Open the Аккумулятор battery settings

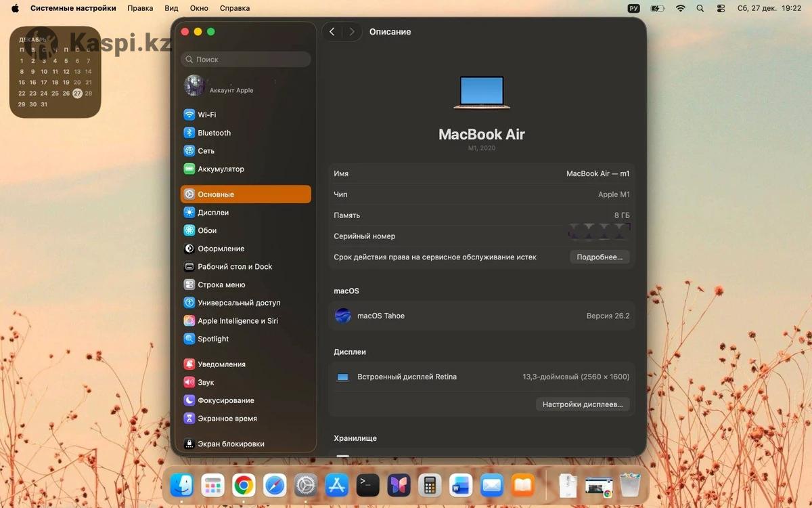coord(221,169)
